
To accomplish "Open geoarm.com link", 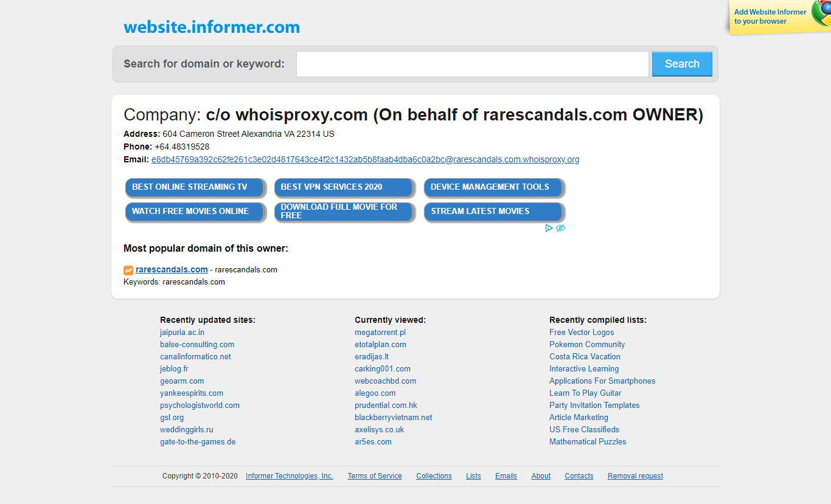I will [182, 381].
